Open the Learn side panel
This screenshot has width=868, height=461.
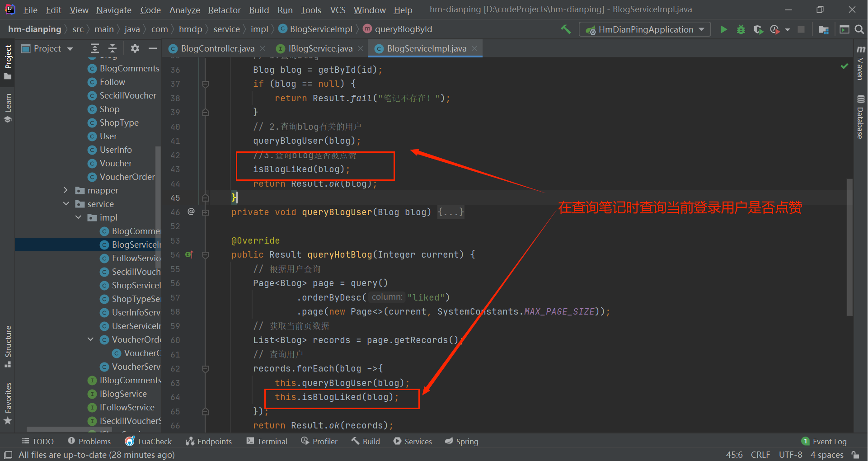(8, 108)
